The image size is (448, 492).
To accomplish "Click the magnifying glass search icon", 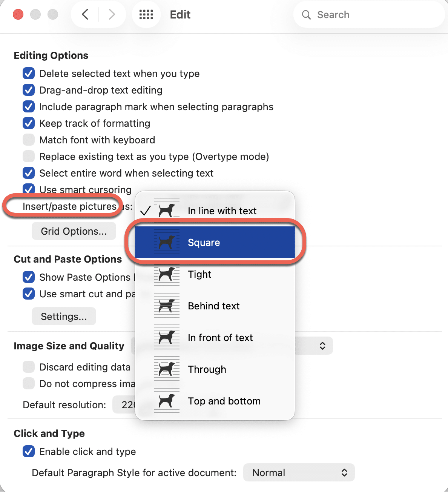I will point(306,15).
